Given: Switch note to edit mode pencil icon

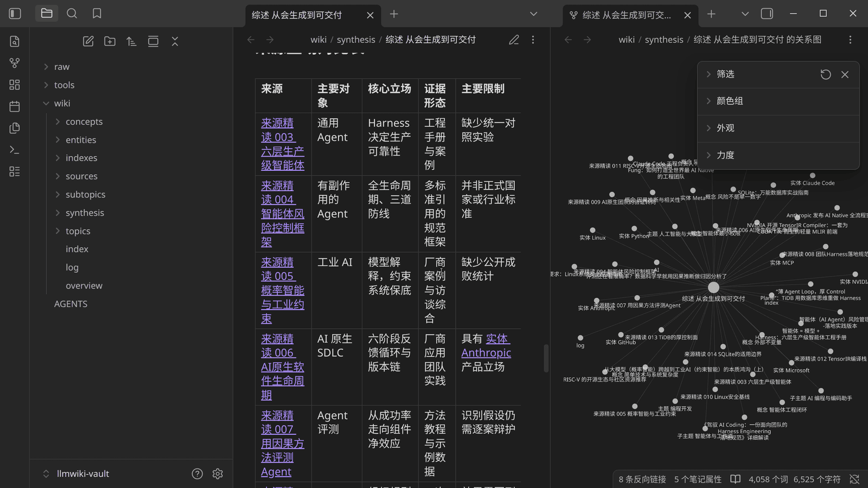Looking at the screenshot, I should [514, 40].
